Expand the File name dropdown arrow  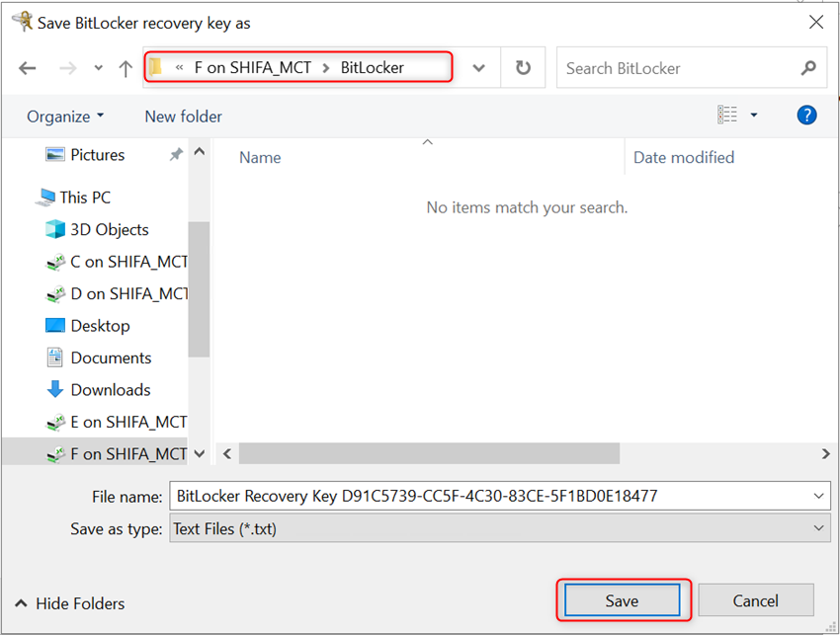pos(818,496)
